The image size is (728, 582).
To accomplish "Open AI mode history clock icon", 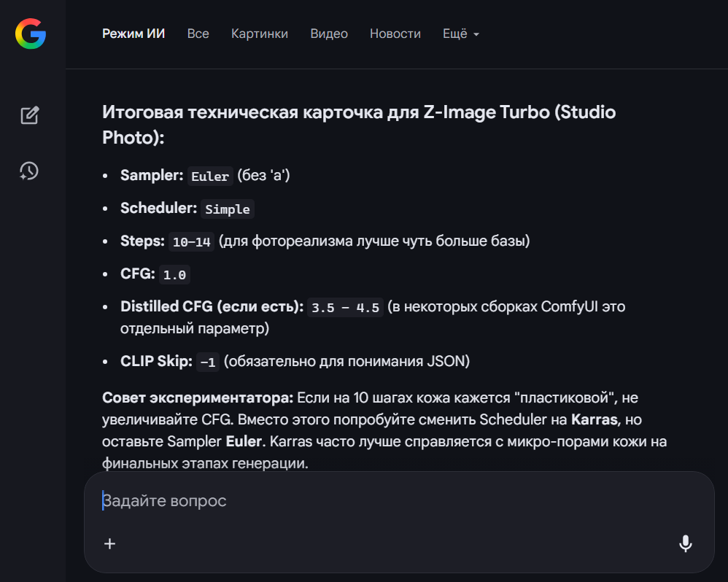I will 29,171.
